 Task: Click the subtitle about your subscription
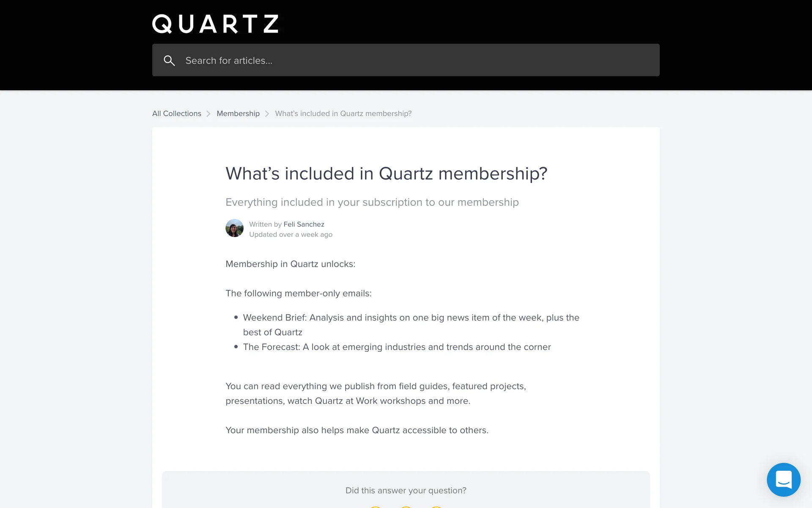click(x=372, y=202)
